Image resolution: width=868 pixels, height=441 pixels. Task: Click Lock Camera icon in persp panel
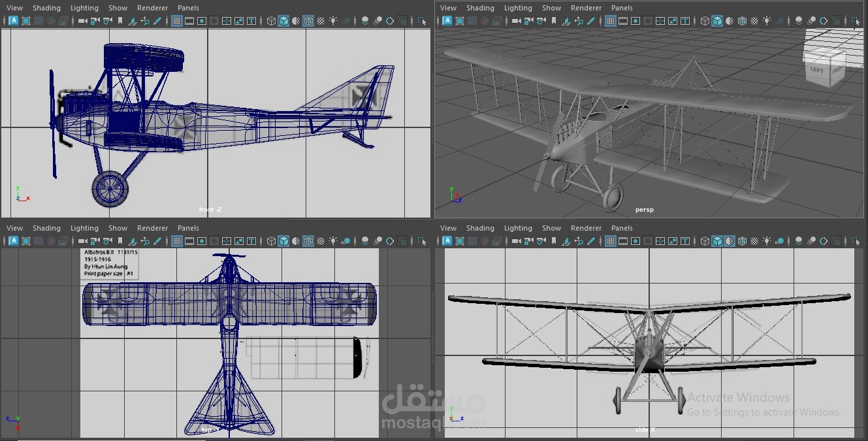point(528,21)
